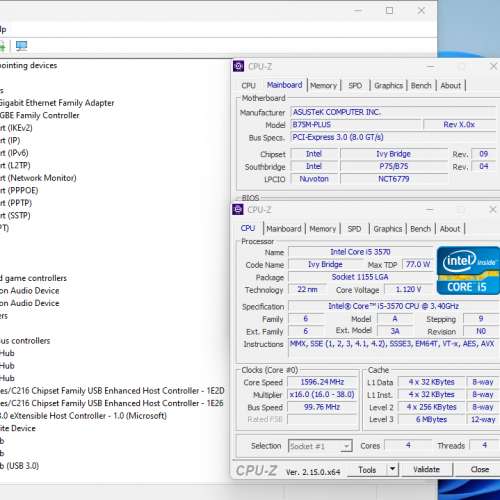Select the (IKEv2) miniport entry
The width and height of the screenshot is (500, 500).
point(16,128)
